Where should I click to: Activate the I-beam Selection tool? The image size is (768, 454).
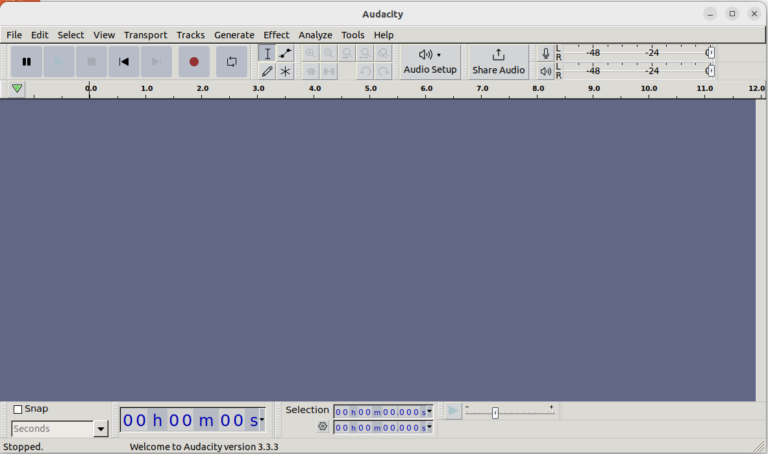click(267, 53)
